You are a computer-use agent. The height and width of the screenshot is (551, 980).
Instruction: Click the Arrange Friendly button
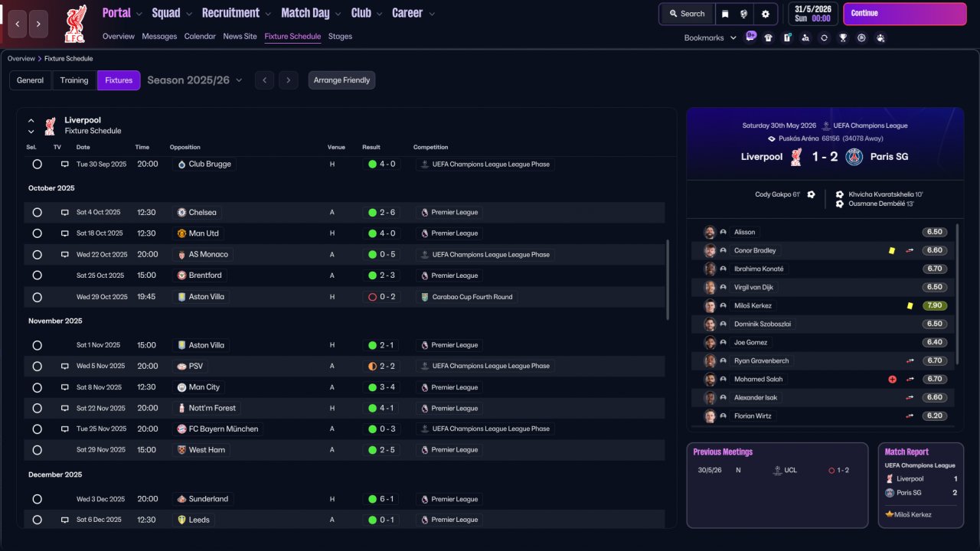341,80
